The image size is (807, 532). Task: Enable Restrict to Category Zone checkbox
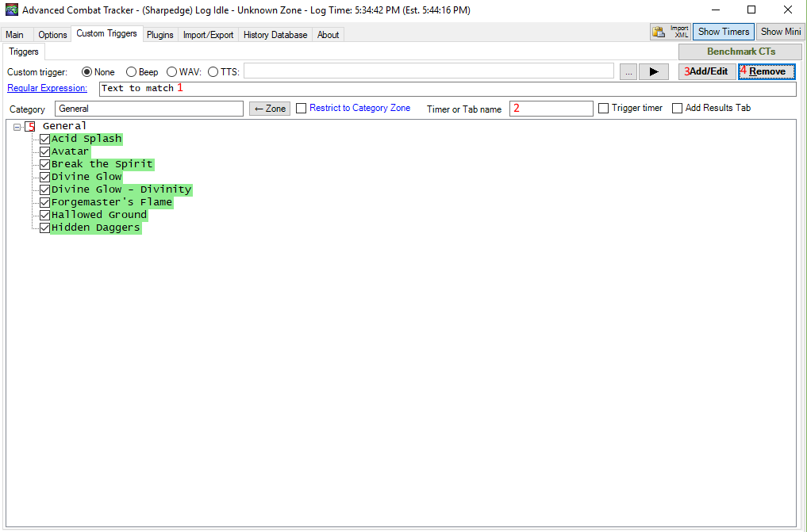pyautogui.click(x=301, y=108)
